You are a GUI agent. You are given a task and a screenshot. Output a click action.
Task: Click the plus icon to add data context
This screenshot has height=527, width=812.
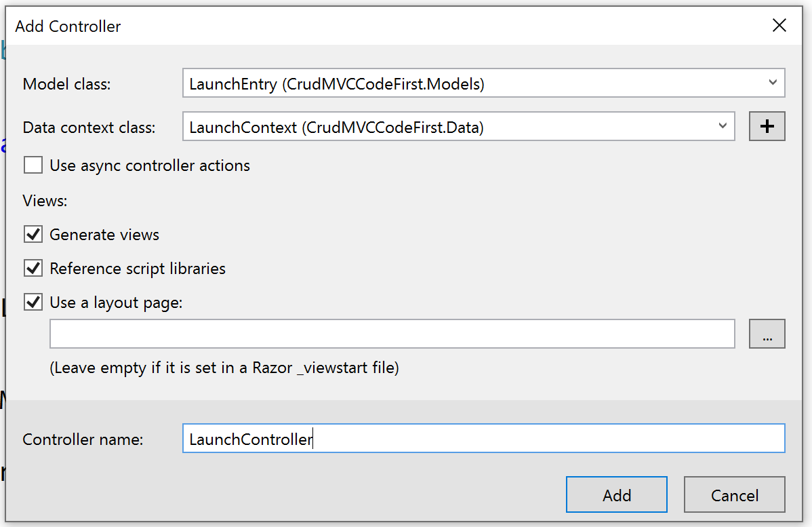(x=767, y=127)
